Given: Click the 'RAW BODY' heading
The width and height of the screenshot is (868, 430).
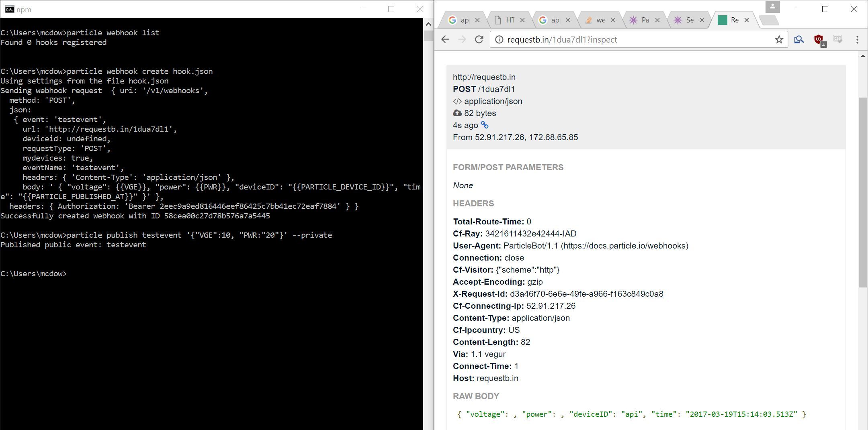Looking at the screenshot, I should 476,396.
